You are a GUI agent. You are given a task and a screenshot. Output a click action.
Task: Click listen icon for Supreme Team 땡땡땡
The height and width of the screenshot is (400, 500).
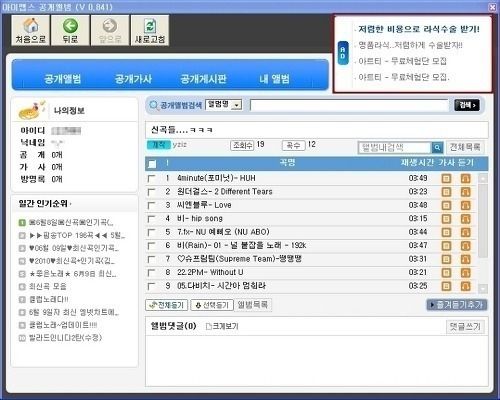point(466,259)
